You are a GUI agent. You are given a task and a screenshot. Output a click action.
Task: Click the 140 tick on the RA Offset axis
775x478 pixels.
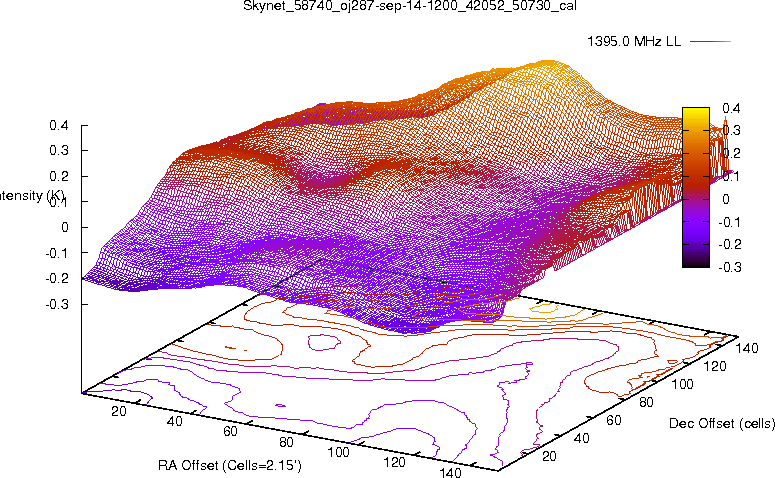450,472
